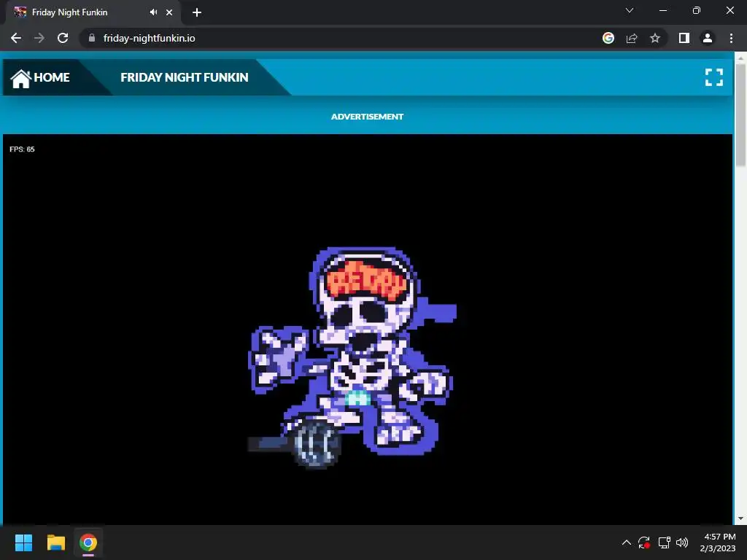Viewport: 747px width, 560px height.
Task: Click the Chrome taskbar icon
Action: [x=88, y=542]
